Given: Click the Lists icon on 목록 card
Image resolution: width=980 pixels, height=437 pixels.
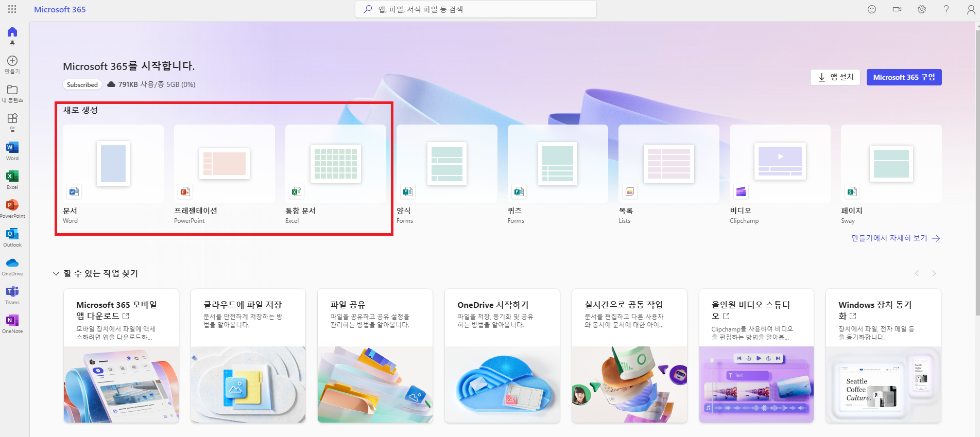Looking at the screenshot, I should pyautogui.click(x=630, y=192).
